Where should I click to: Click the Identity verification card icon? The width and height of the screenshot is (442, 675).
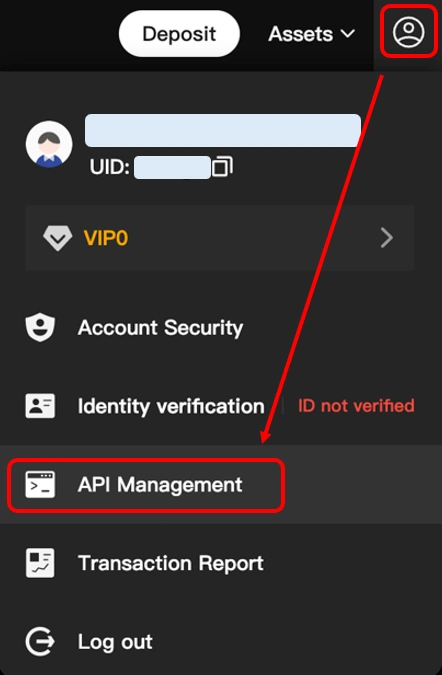click(x=40, y=406)
